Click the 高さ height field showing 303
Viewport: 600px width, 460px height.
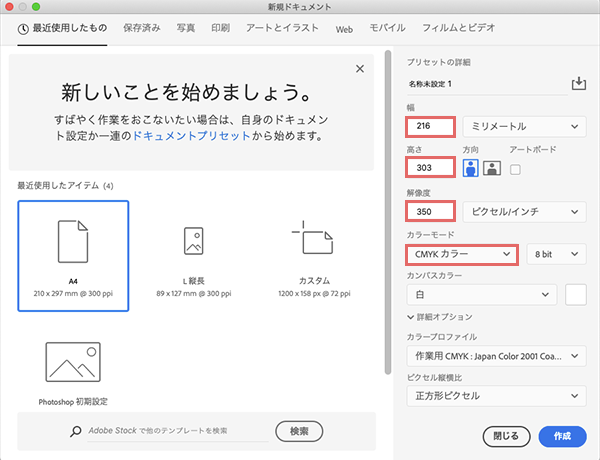pos(430,168)
